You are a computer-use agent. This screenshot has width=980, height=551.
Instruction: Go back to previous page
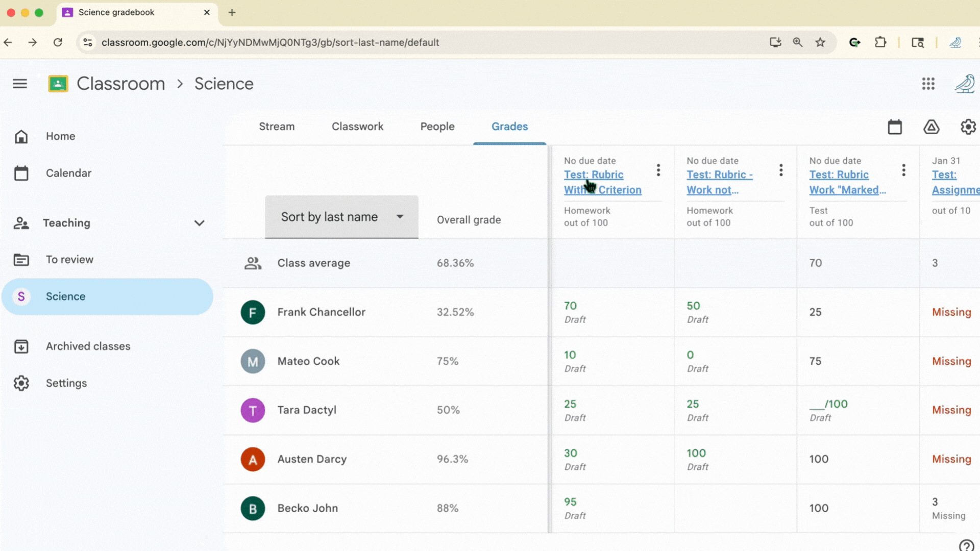click(8, 42)
